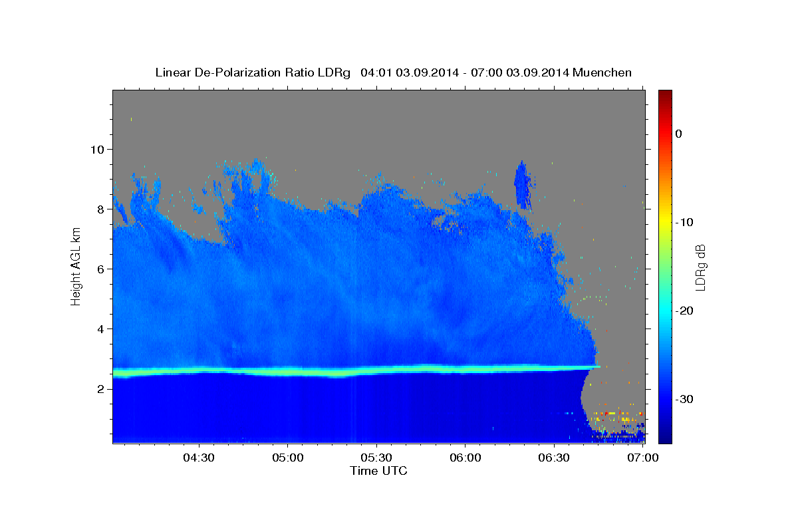This screenshot has width=798, height=532.
Task: Click the '06:00' time tick label
Action: (465, 458)
